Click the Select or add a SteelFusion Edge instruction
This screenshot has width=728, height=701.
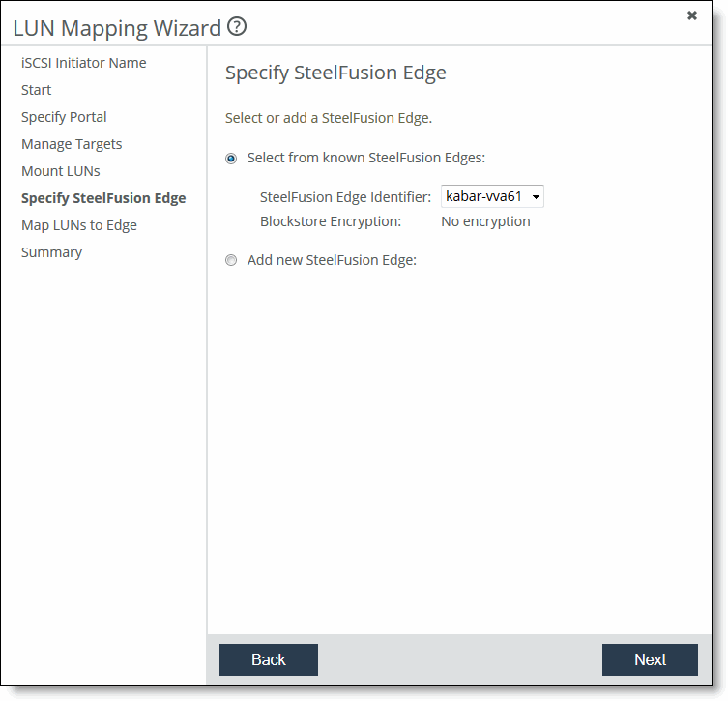329,118
